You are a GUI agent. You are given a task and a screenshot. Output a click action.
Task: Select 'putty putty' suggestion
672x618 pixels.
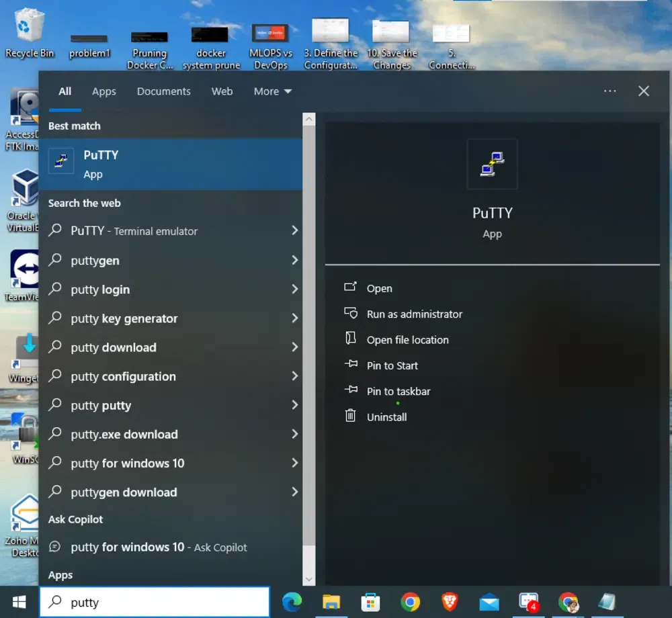pyautogui.click(x=170, y=405)
